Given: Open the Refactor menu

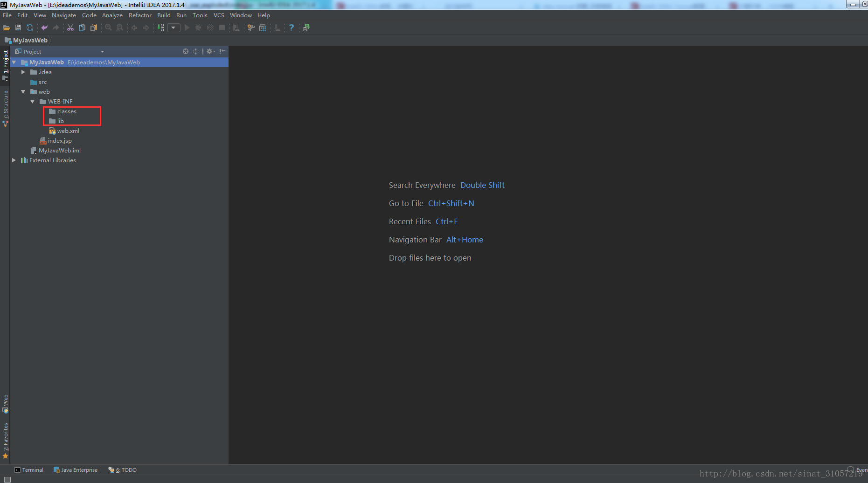Looking at the screenshot, I should [x=140, y=15].
